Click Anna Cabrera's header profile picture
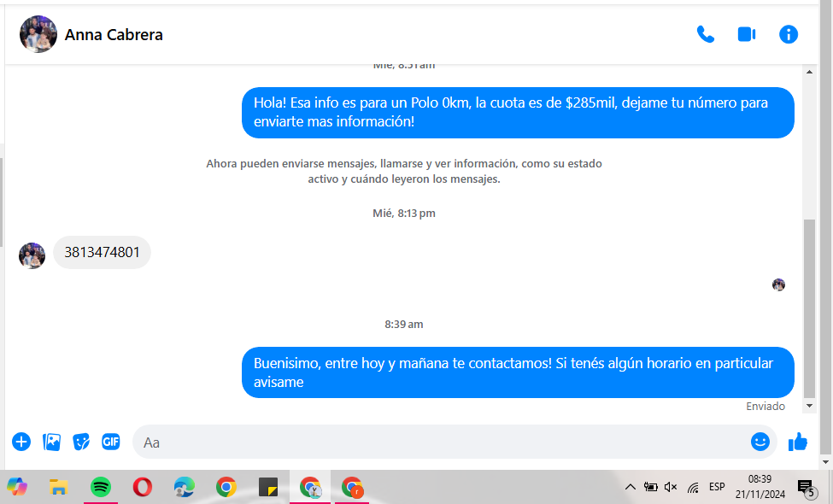This screenshot has height=504, width=833. 38,34
